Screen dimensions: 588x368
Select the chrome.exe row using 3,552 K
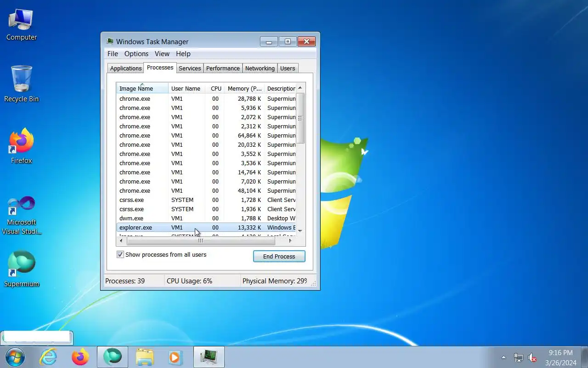(206, 154)
